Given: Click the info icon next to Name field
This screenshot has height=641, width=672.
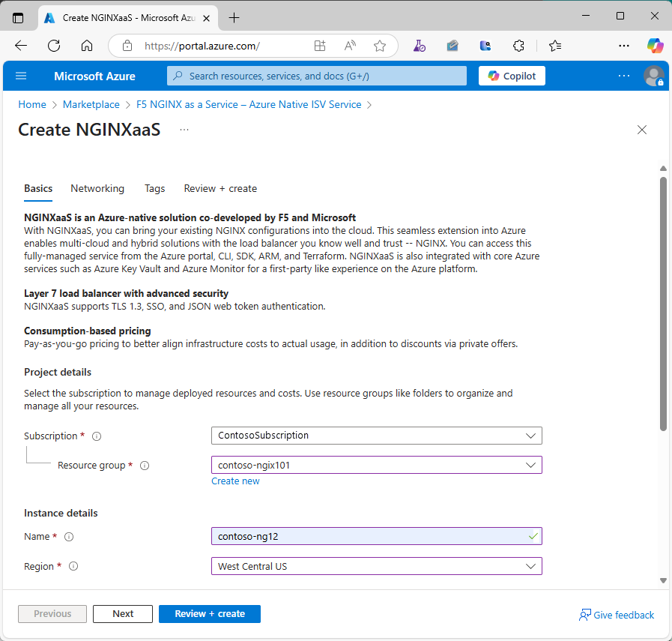Looking at the screenshot, I should click(68, 536).
